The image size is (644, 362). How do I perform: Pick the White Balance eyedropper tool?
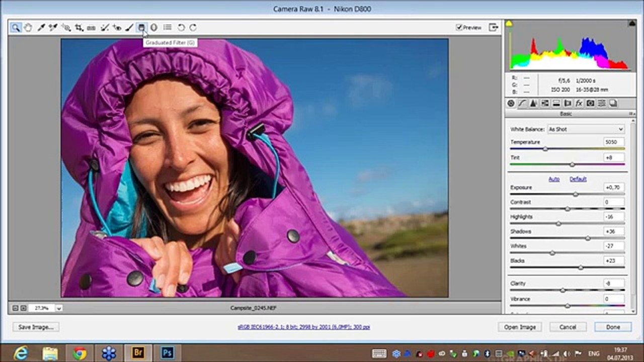click(41, 28)
